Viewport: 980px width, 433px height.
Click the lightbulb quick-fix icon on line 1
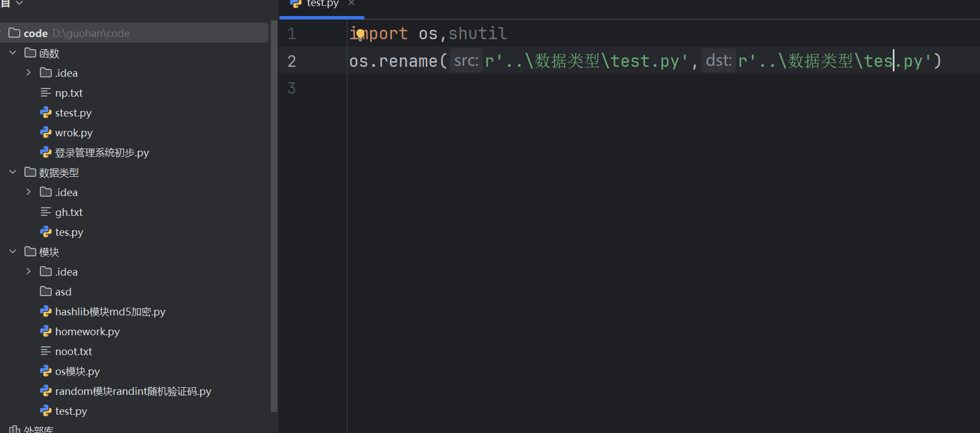(360, 35)
